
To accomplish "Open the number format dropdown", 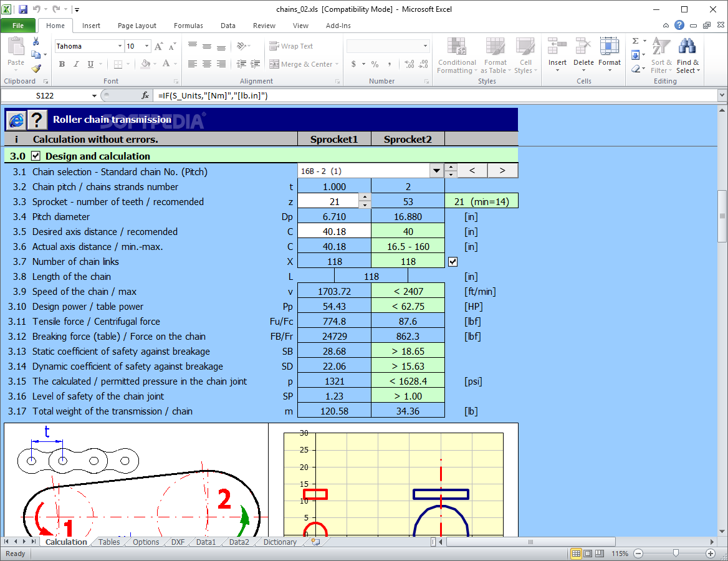I will coord(425,46).
